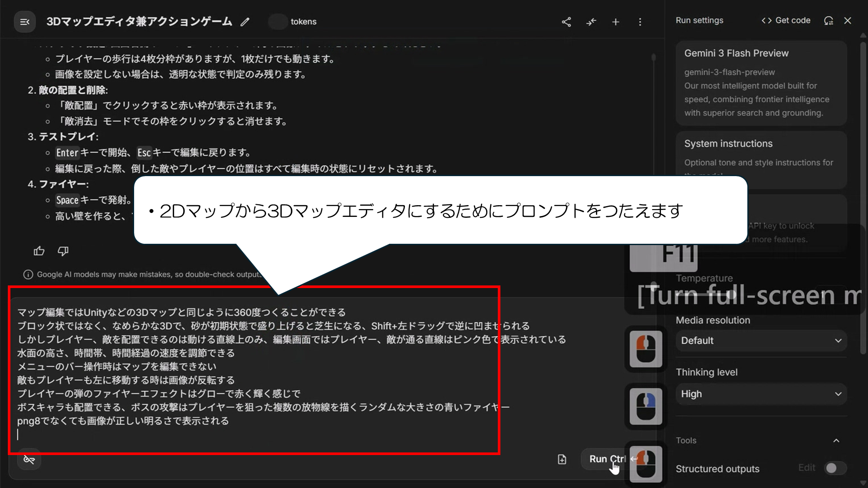Toggle the Structured outputs switch
The image size is (868, 488).
(x=835, y=468)
